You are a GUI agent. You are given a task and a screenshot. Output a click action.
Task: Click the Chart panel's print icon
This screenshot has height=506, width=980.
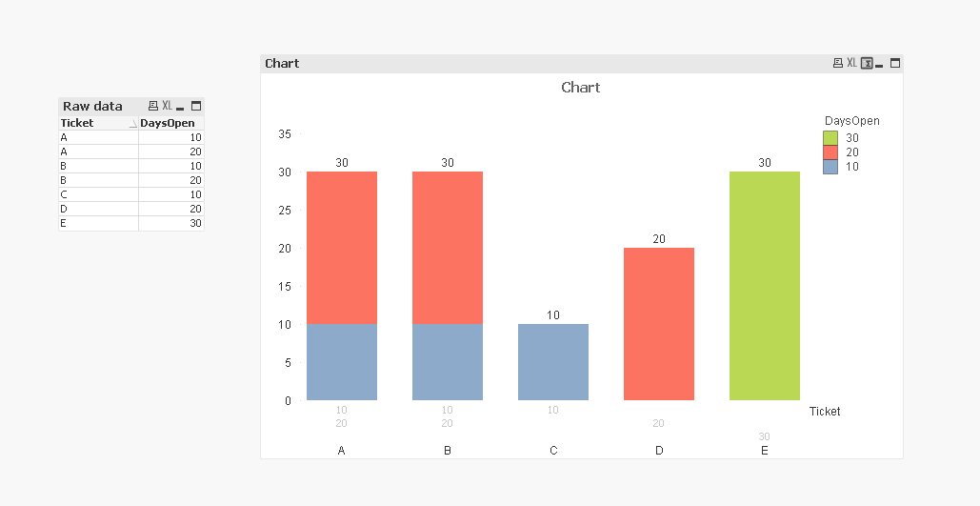pyautogui.click(x=838, y=63)
